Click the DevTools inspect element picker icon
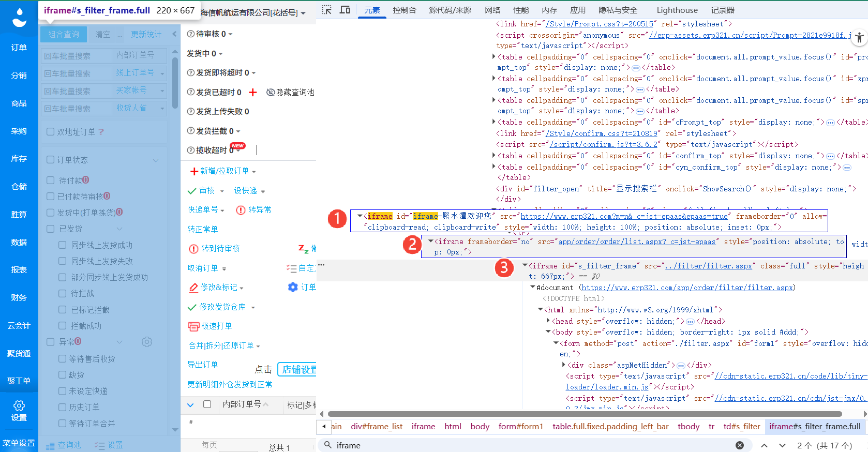Image resolution: width=868 pixels, height=452 pixels. 326,10
